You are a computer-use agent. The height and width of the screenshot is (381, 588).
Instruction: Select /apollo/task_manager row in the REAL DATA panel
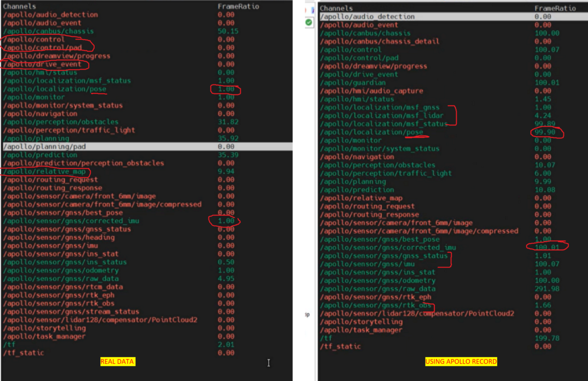(44, 336)
